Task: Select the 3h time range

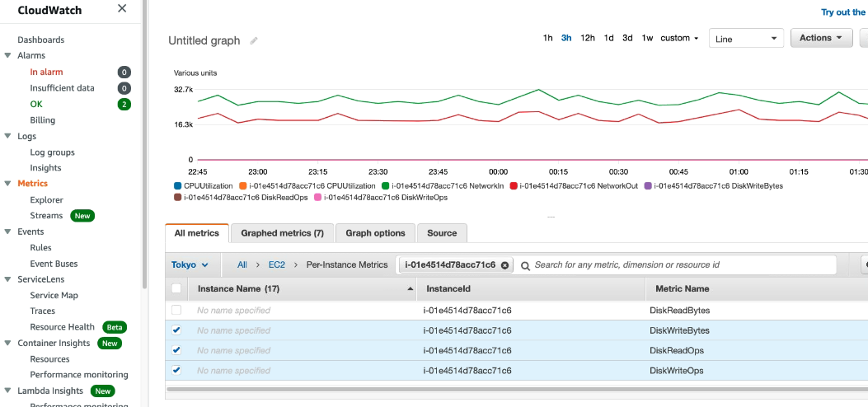Action: tap(566, 38)
